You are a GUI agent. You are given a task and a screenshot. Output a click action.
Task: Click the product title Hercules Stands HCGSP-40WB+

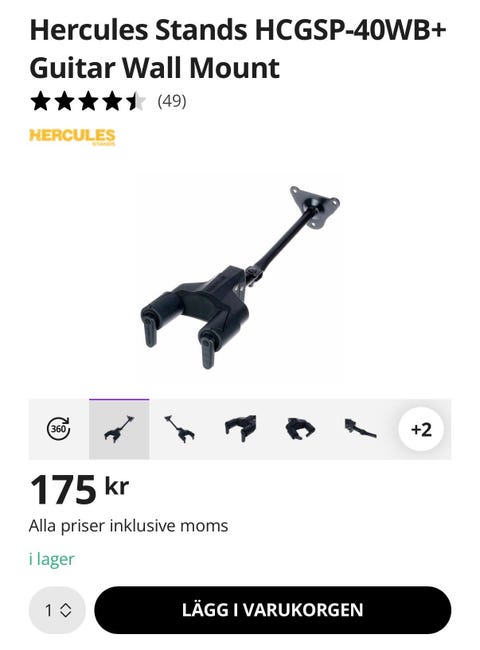coord(238,49)
